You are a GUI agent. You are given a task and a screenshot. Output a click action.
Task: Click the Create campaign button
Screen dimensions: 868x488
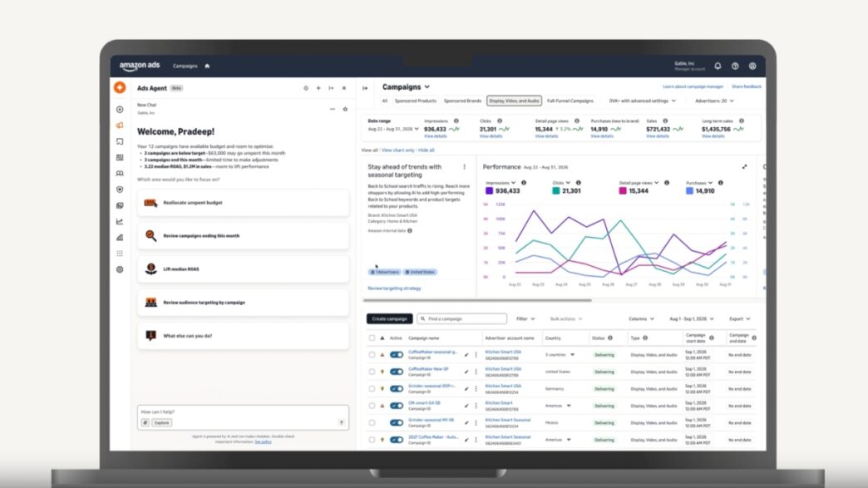pos(389,318)
